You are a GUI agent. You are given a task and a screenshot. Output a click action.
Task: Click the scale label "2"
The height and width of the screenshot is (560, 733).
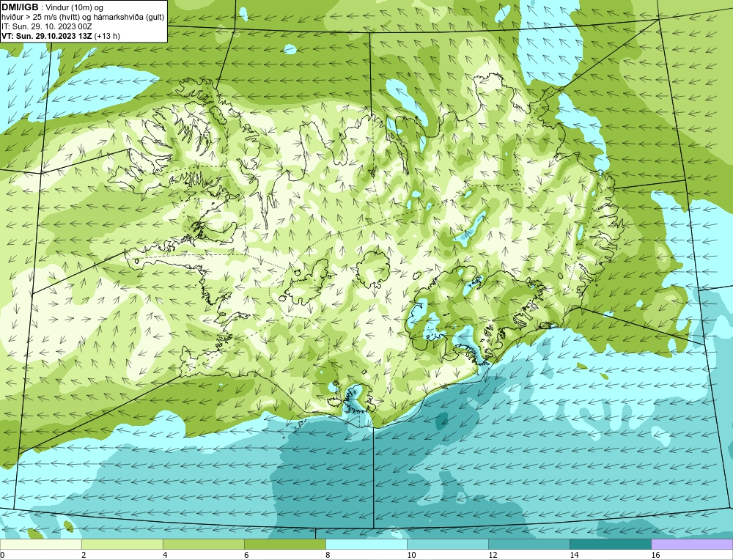click(84, 555)
